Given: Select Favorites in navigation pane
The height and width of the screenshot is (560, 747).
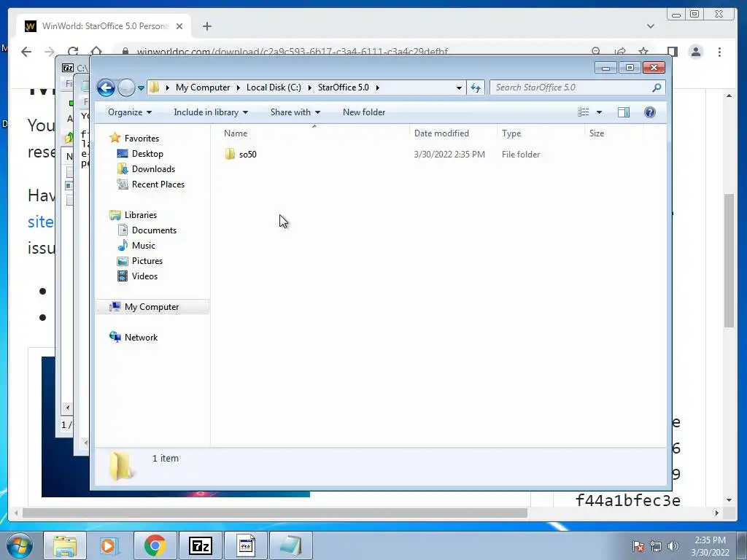Looking at the screenshot, I should click(142, 139).
